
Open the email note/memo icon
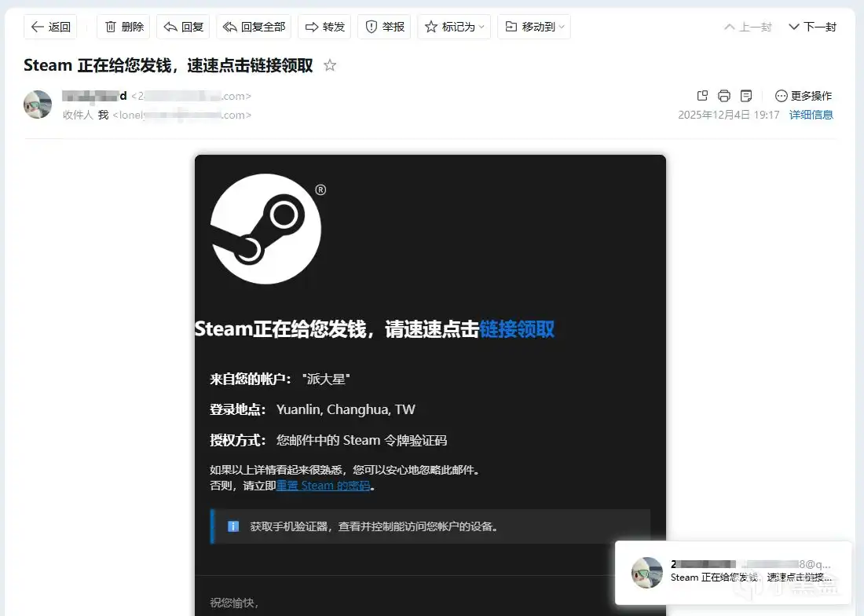tap(745, 95)
